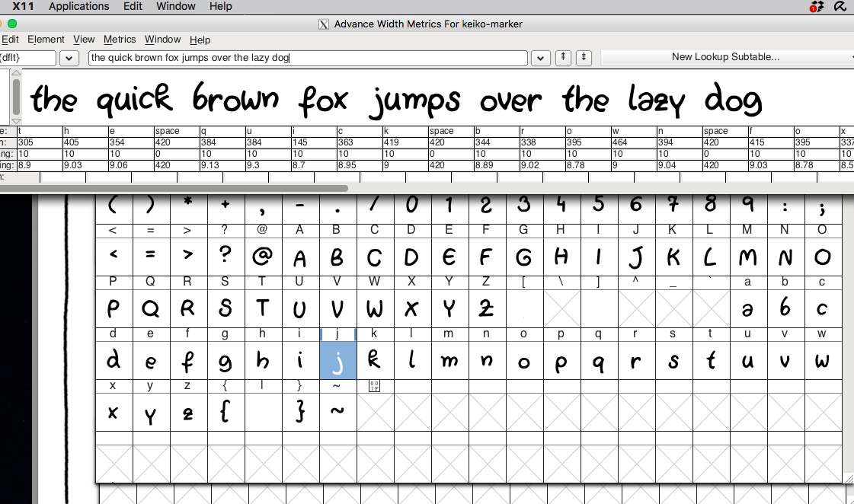Select the capital 'W' glyph cell

[375, 308]
